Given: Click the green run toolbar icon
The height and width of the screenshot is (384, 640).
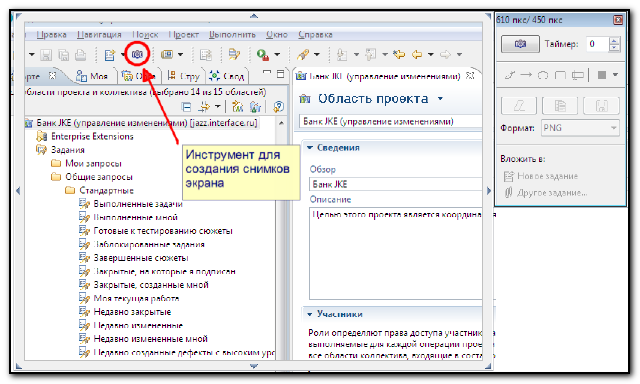Looking at the screenshot, I should (x=262, y=55).
